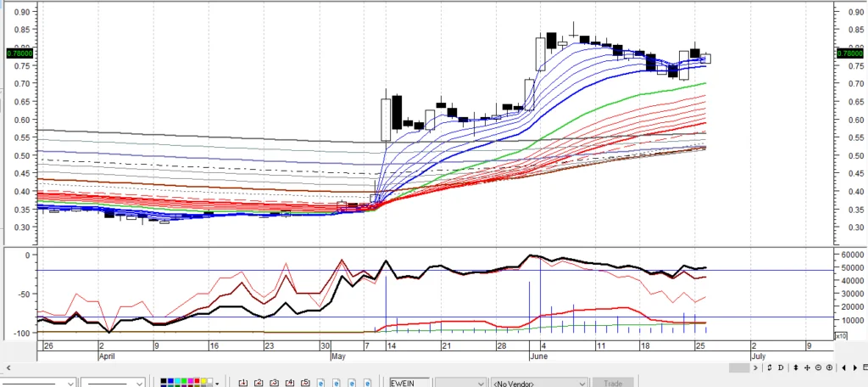
Task: Click the 0.30 label on the left price axis
Action: (x=22, y=227)
